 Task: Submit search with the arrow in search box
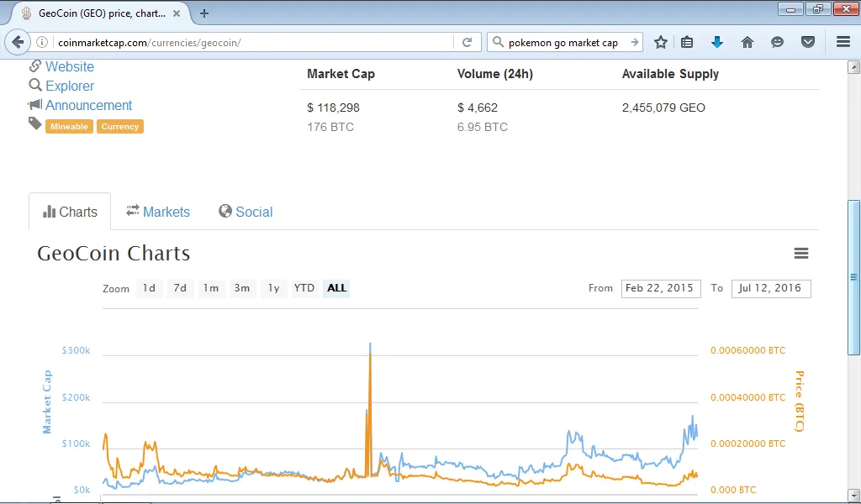point(634,42)
